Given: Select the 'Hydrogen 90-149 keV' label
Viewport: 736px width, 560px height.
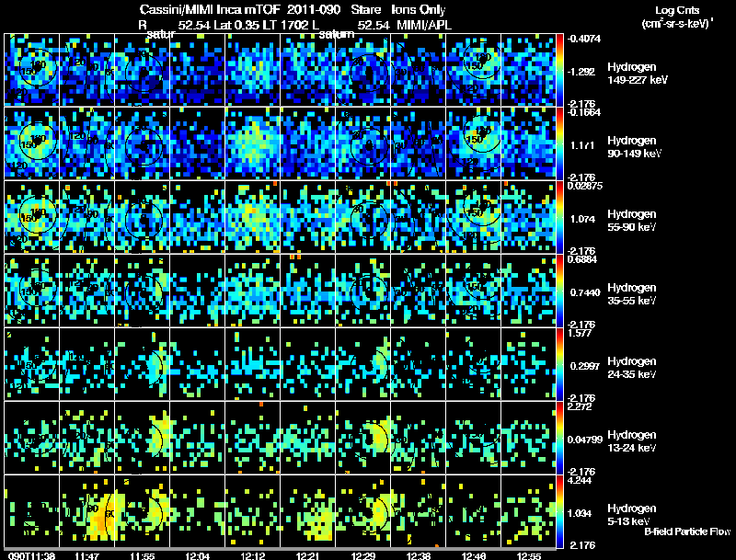Looking at the screenshot, I should point(634,147).
